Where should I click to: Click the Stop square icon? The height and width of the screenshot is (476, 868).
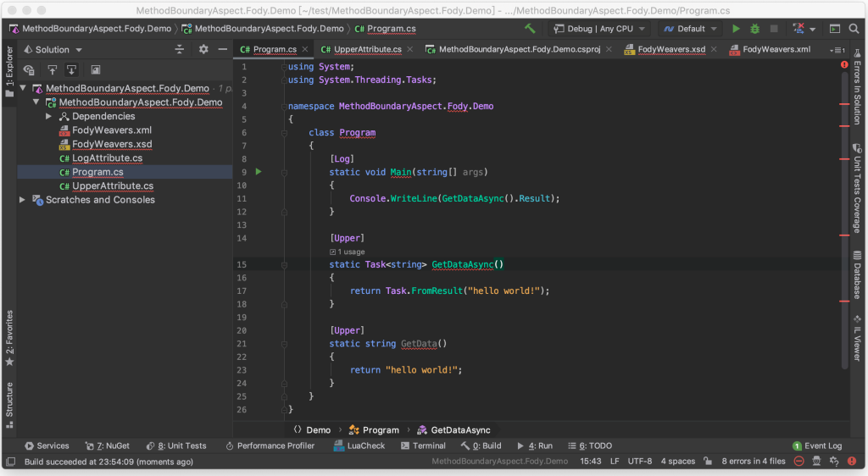(x=774, y=28)
